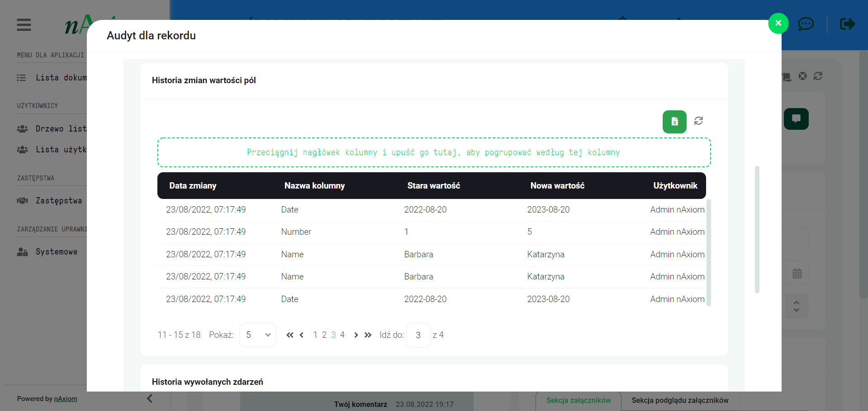Jump to the last page of results

(x=368, y=335)
